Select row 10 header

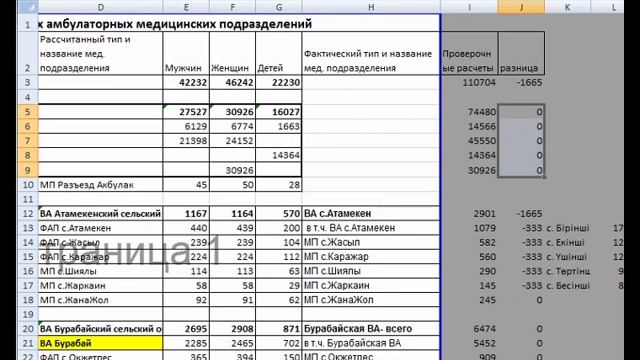pyautogui.click(x=28, y=184)
